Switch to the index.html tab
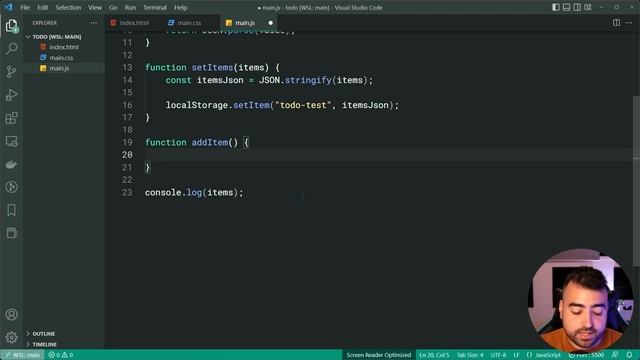This screenshot has height=360, width=640. pyautogui.click(x=134, y=23)
